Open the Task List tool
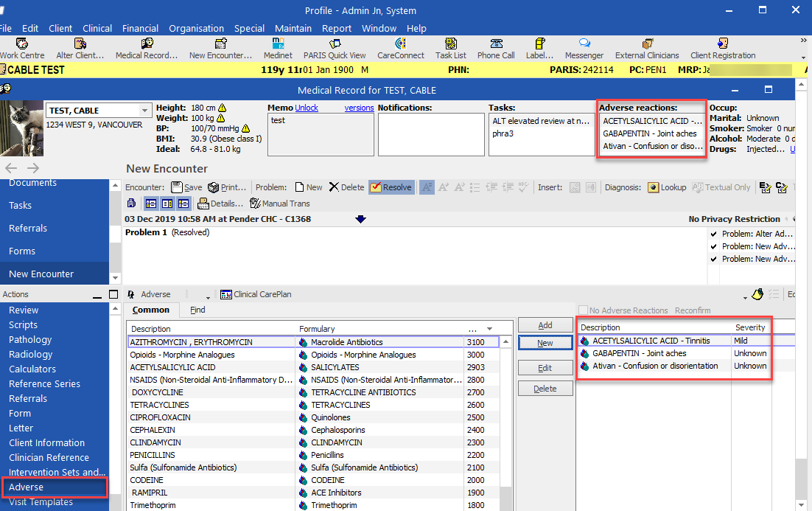The height and width of the screenshot is (511, 812). coord(450,49)
